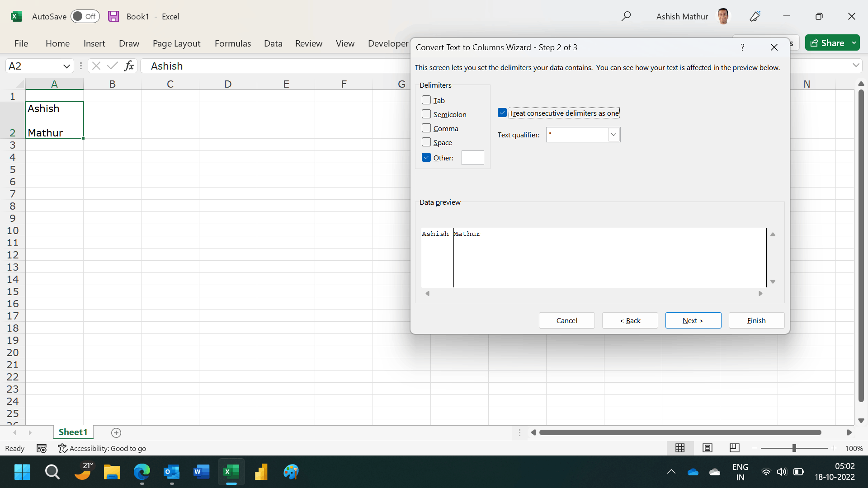Switch to Page Layout view icon

point(708,448)
